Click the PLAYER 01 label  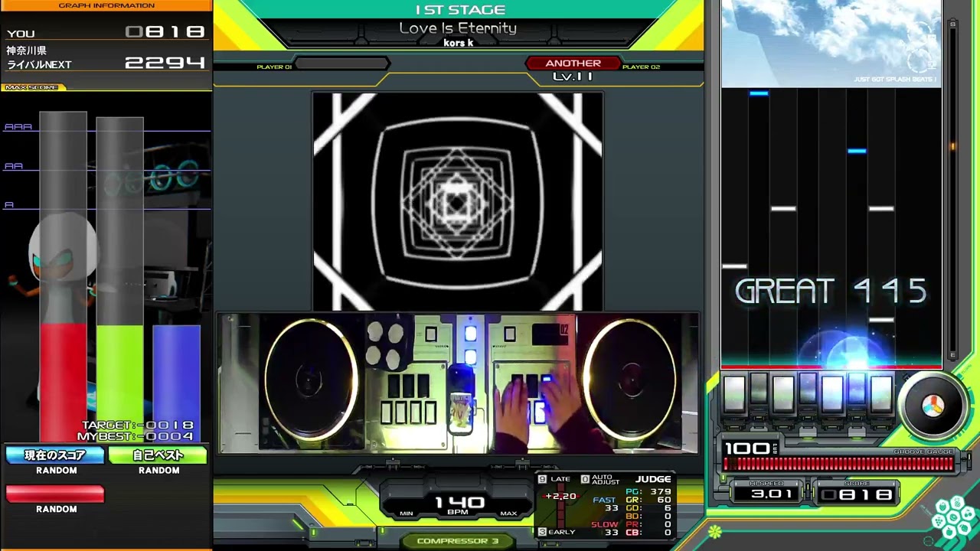[274, 67]
